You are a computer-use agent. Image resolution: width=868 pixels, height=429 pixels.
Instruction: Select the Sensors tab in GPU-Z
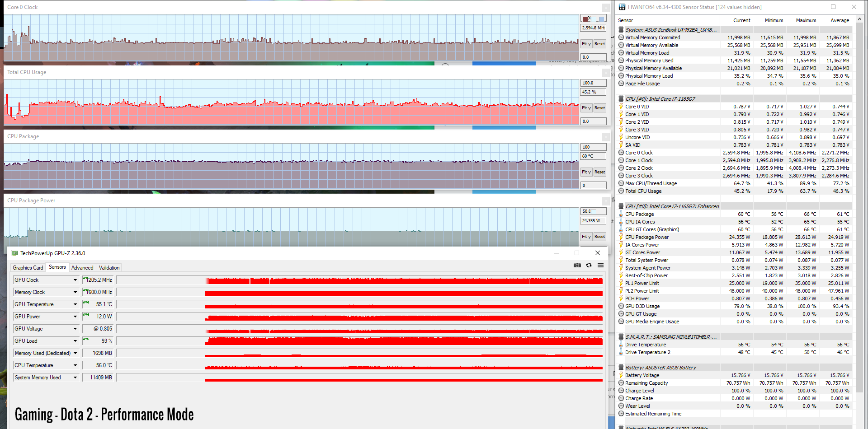pos(57,267)
